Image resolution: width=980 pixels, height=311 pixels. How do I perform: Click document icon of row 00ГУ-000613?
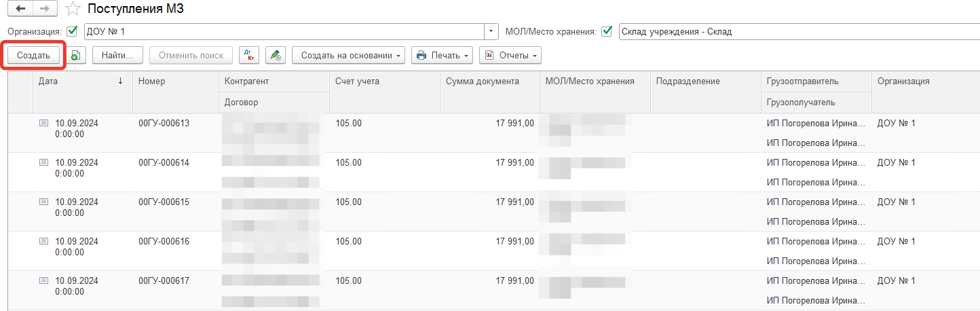[44, 124]
